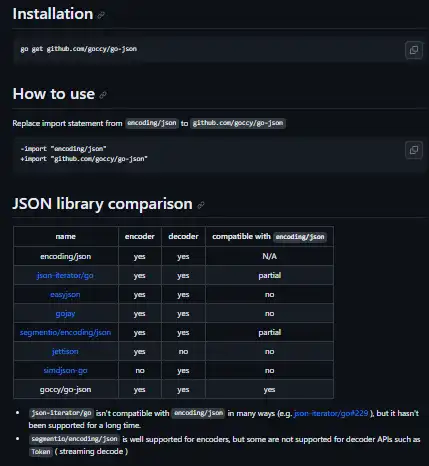Image resolution: width=429 pixels, height=466 pixels.
Task: Click the How to use heading
Action: tap(54, 94)
